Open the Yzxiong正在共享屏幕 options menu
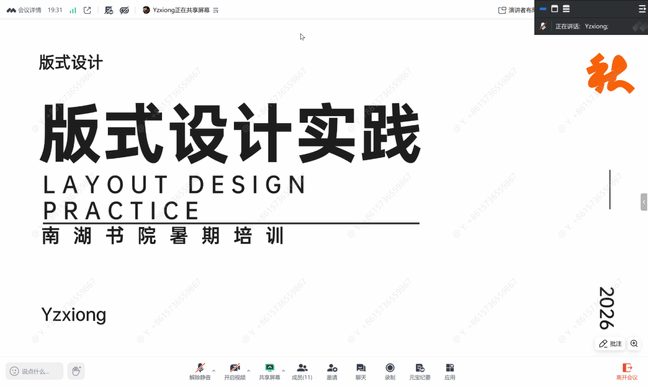The height and width of the screenshot is (386, 648). 216,10
